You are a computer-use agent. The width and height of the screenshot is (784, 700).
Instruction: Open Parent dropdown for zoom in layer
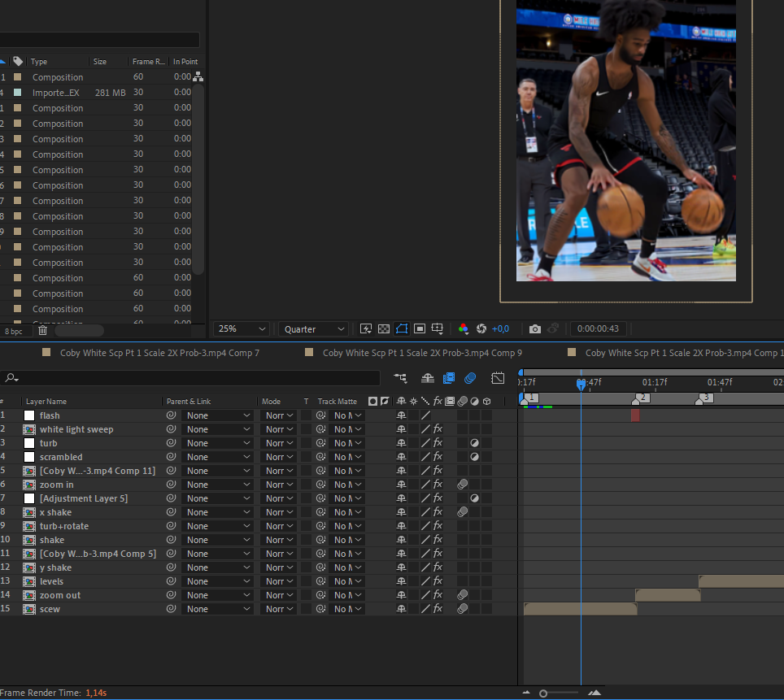coord(217,485)
